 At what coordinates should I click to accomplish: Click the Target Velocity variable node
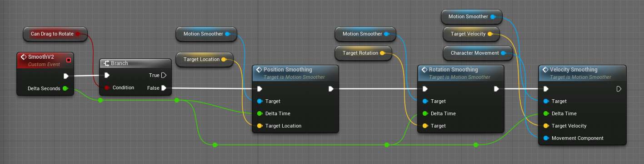click(x=471, y=34)
